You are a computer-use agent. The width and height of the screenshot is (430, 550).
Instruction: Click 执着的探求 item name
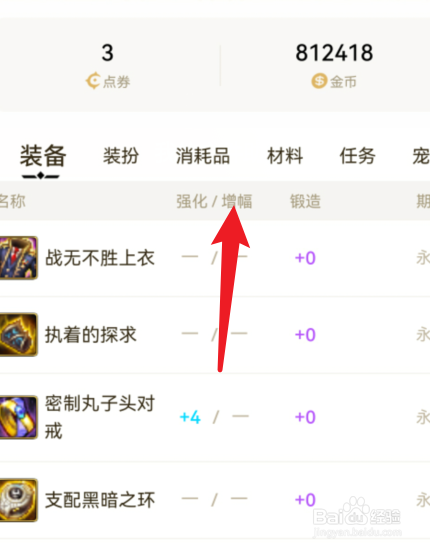[x=90, y=335]
